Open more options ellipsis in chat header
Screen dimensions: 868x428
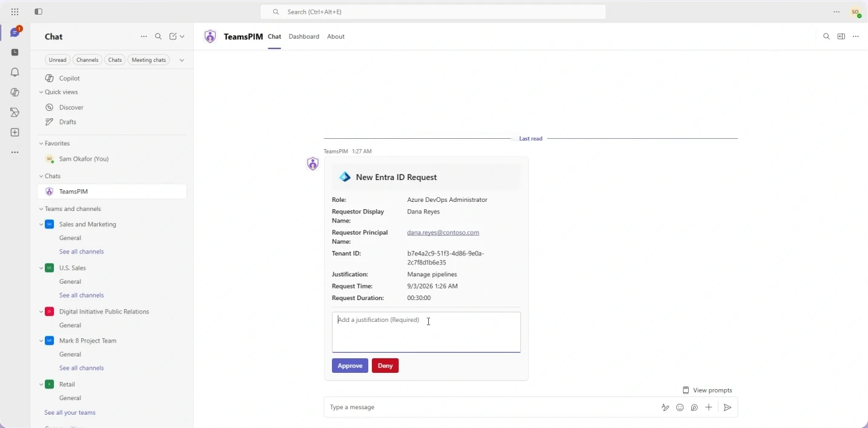(856, 36)
